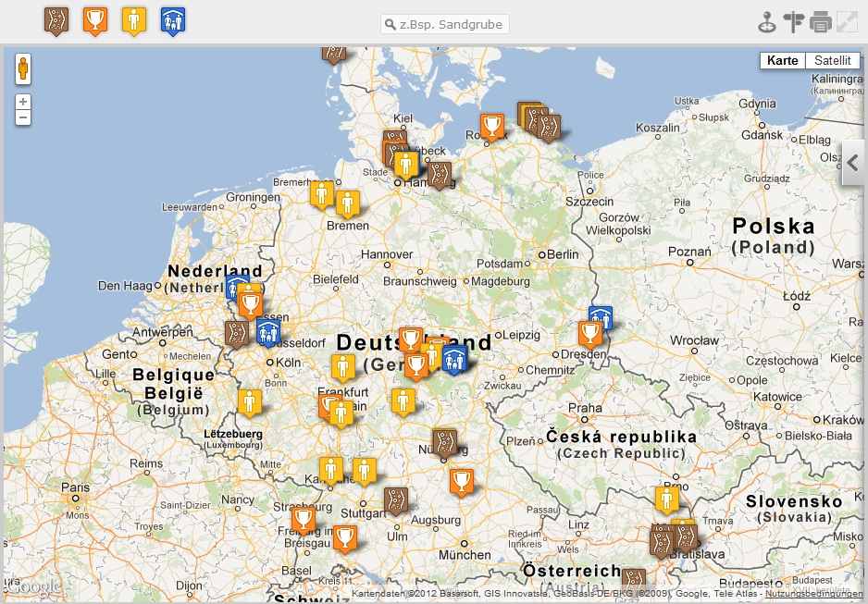Select the yellow person marker north of Luxembourg
868x604 pixels.
click(x=250, y=402)
